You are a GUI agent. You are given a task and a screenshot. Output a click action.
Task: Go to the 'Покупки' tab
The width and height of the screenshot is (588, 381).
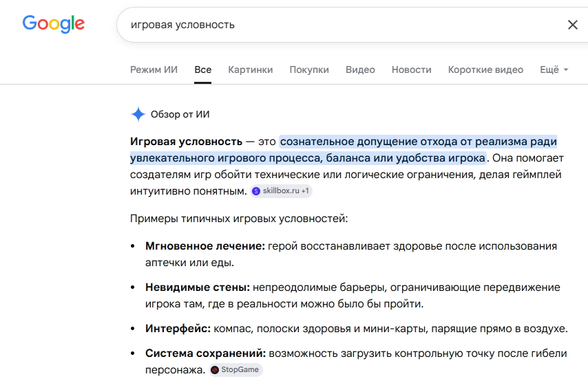click(x=309, y=69)
